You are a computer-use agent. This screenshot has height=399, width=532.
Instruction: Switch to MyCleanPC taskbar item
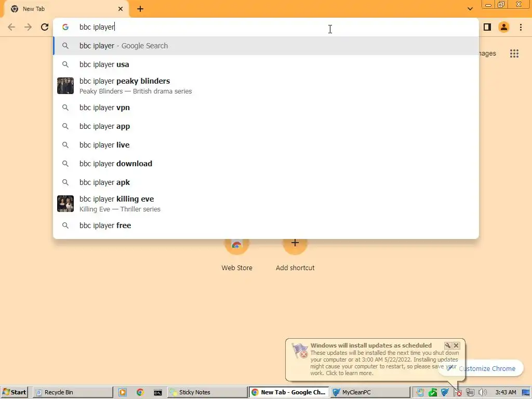coord(370,392)
